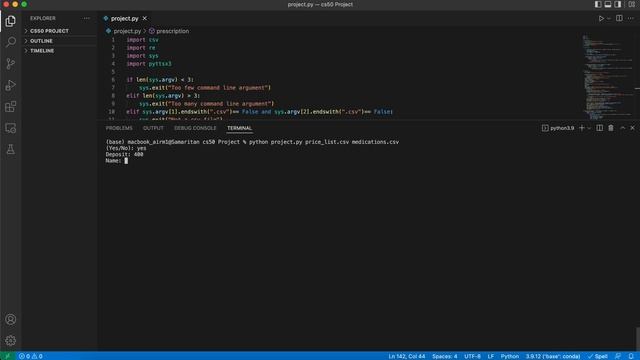This screenshot has height=360, width=640.
Task: Open run options dropdown next to play
Action: click(x=608, y=18)
